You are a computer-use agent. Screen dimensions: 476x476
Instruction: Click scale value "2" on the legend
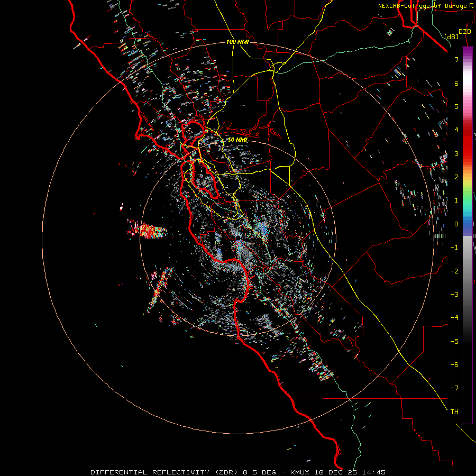coord(456,177)
